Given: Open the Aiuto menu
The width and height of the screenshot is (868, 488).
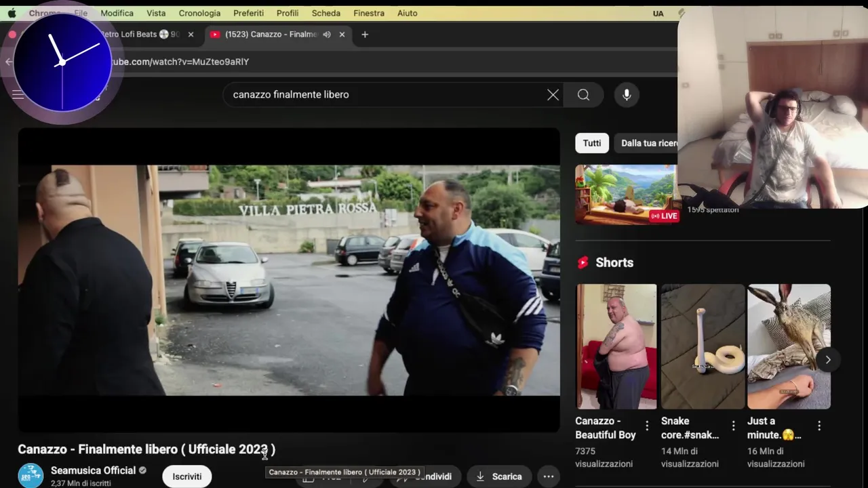Looking at the screenshot, I should click(x=408, y=13).
